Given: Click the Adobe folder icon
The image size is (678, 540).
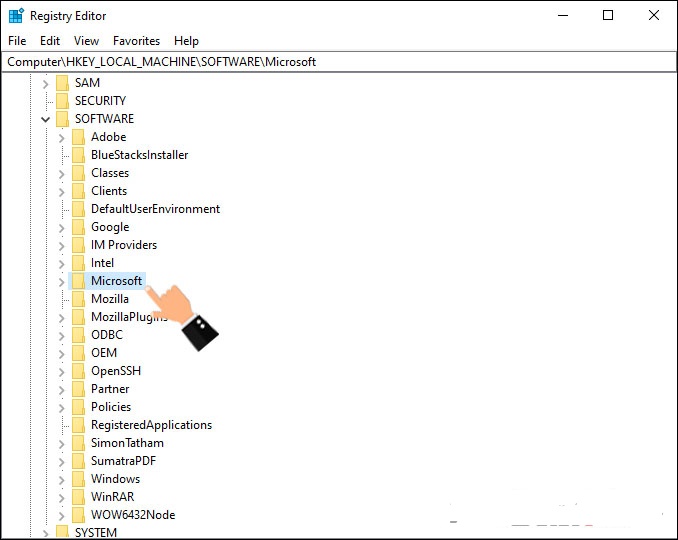Looking at the screenshot, I should point(78,137).
